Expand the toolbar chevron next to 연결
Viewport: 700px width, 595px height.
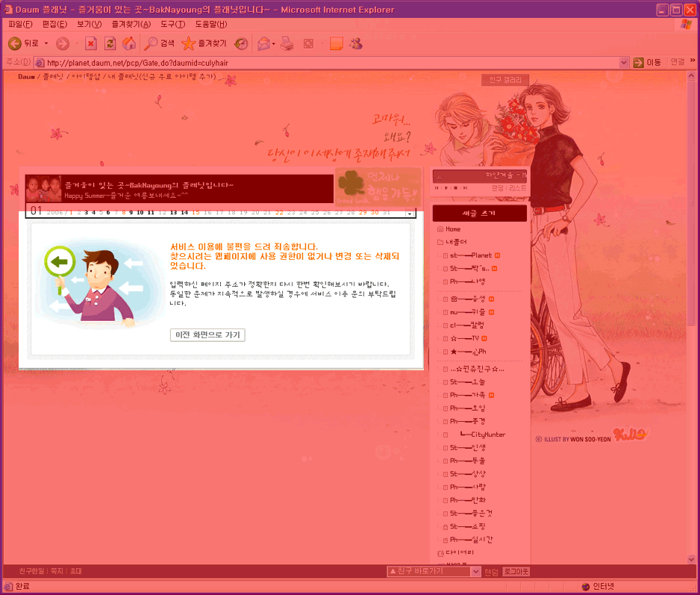693,60
